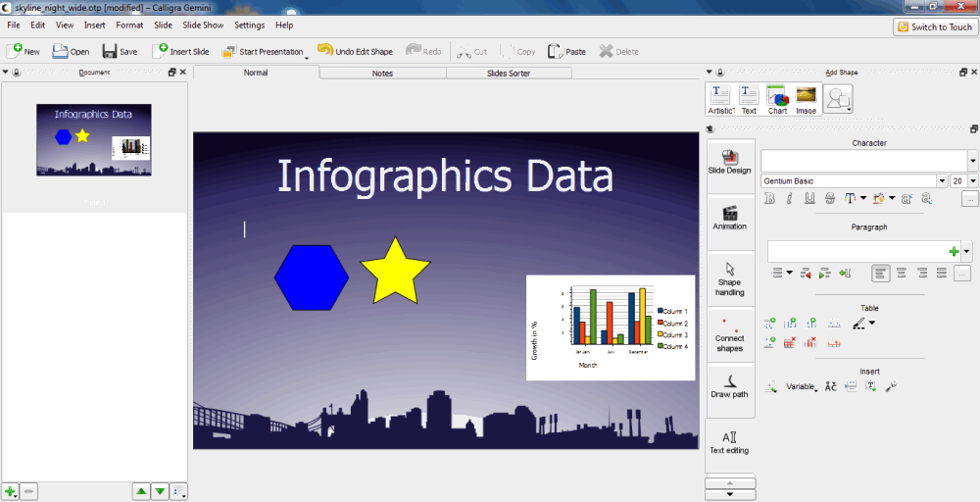Justify paragraph text
The width and height of the screenshot is (980, 502).
942,274
